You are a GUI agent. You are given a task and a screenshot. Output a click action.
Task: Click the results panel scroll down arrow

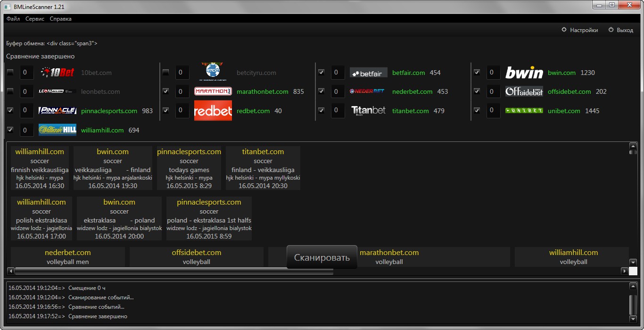[x=633, y=262]
